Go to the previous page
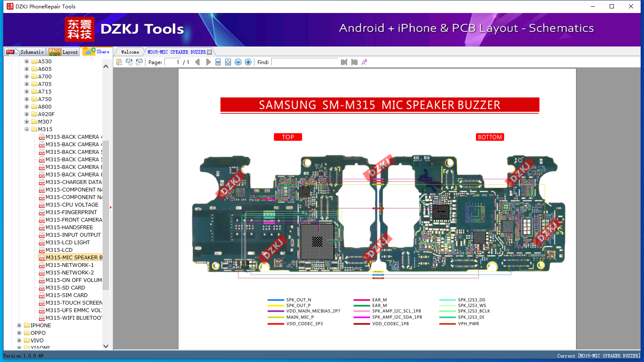The image size is (644, 362). pos(197,62)
